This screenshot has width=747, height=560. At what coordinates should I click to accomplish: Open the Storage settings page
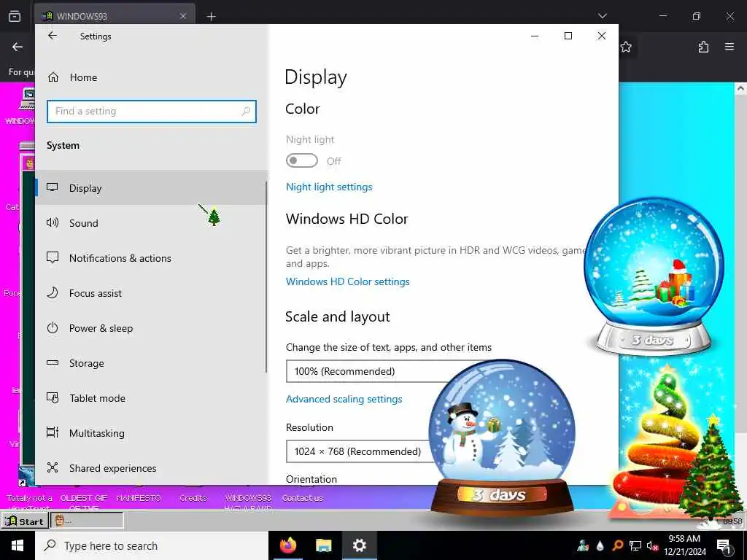point(152,363)
